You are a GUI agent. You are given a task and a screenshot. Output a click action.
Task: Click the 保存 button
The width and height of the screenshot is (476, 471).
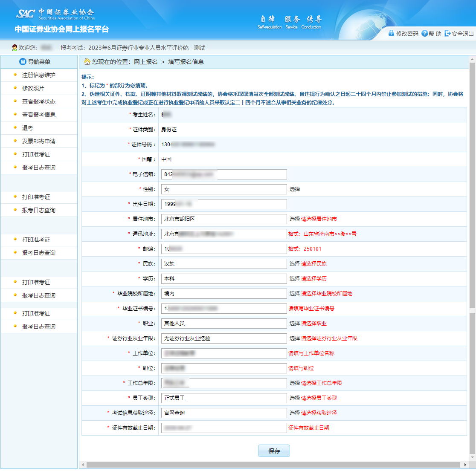(x=274, y=451)
